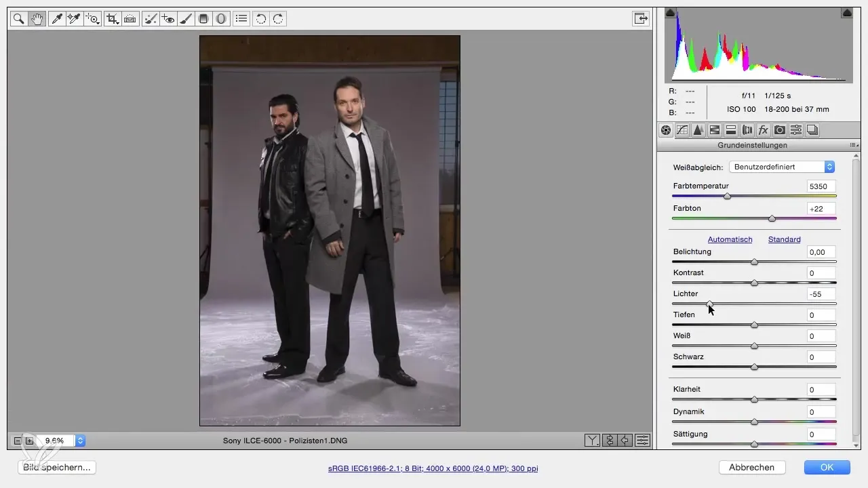Screen dimensions: 868x488
Task: Open the Grundeinstellungen panel flyout menu
Action: [x=854, y=145]
